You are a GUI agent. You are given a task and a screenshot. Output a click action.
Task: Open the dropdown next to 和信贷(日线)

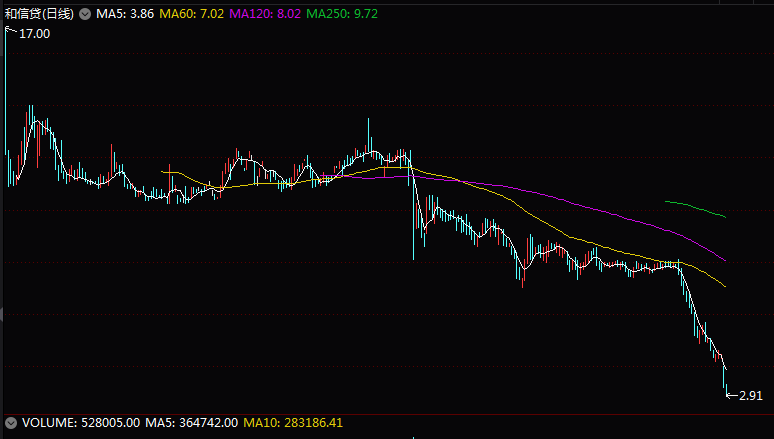coord(85,14)
